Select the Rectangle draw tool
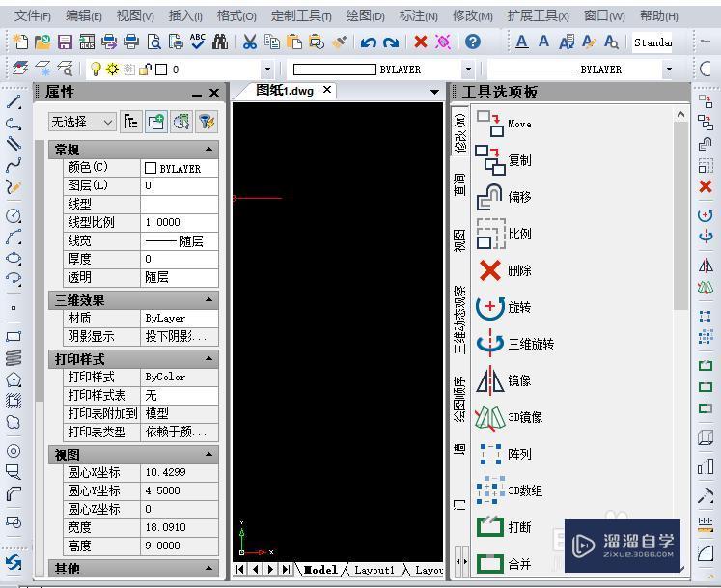721x588 pixels. coord(14,336)
